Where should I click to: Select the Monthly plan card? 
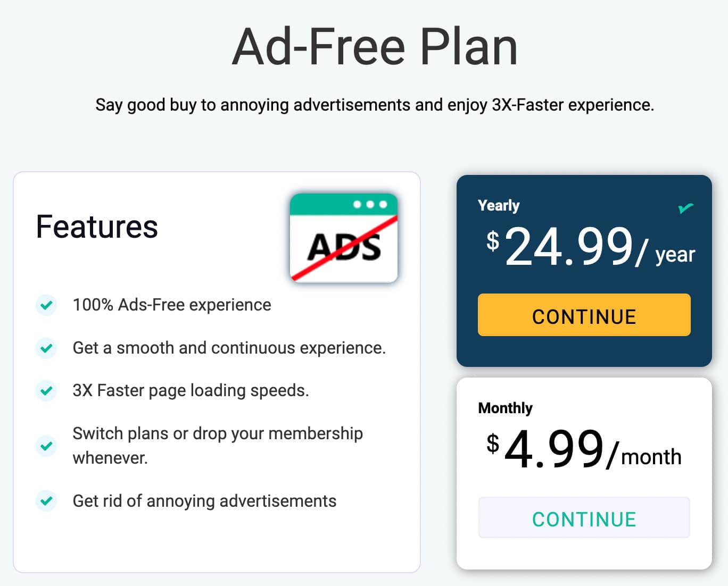point(584,473)
